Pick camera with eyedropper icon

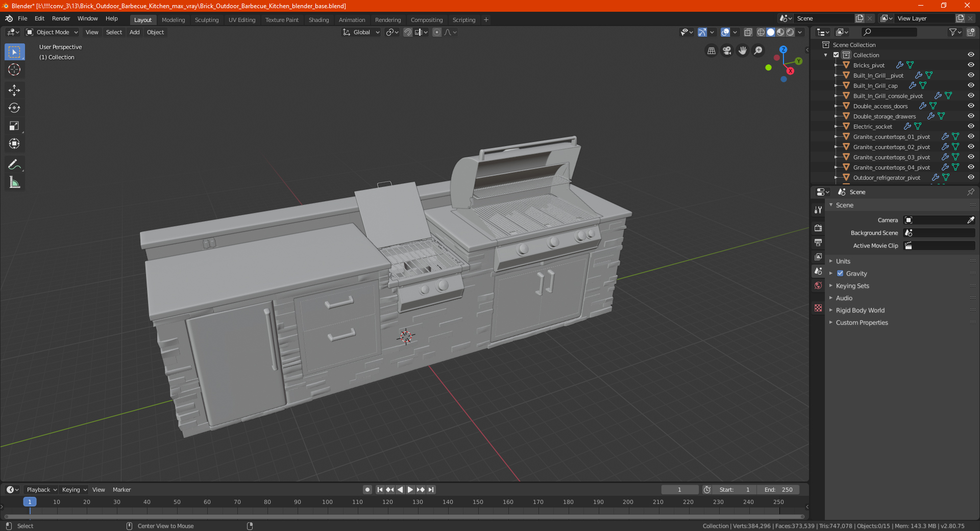coord(970,220)
